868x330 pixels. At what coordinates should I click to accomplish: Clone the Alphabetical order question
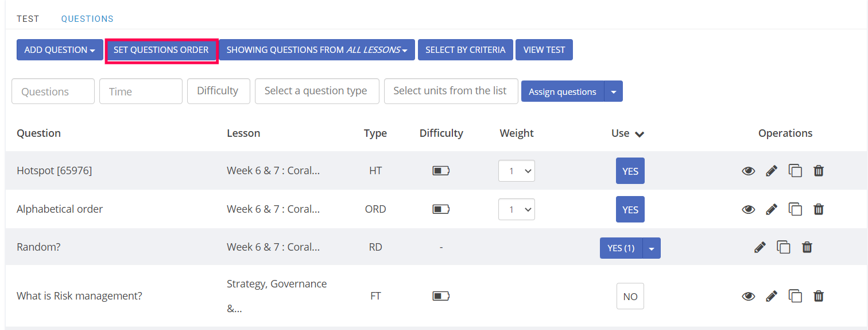(x=795, y=209)
